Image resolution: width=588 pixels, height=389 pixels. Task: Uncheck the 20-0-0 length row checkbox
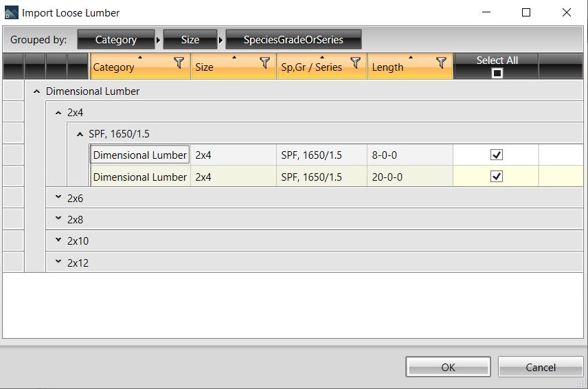[497, 177]
